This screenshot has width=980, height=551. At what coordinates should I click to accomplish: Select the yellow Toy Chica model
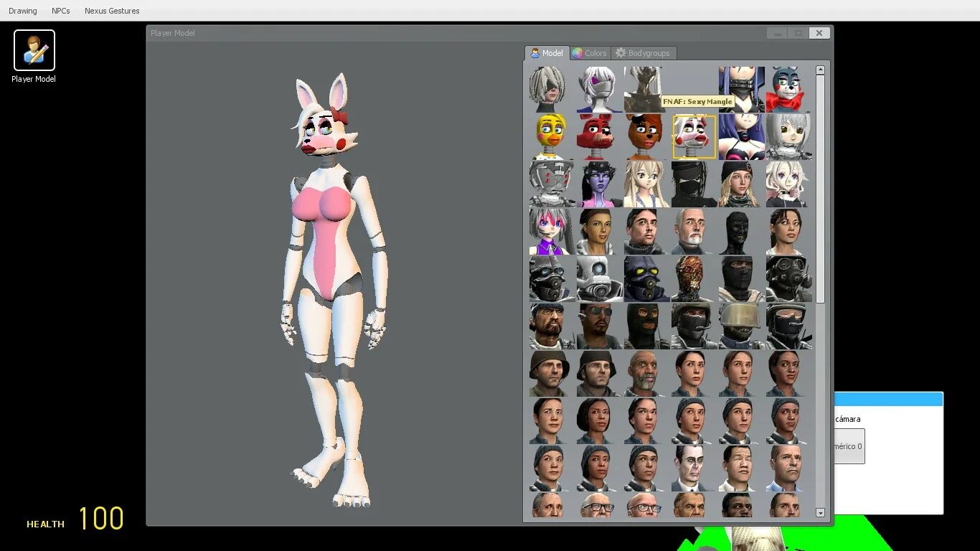tap(552, 136)
